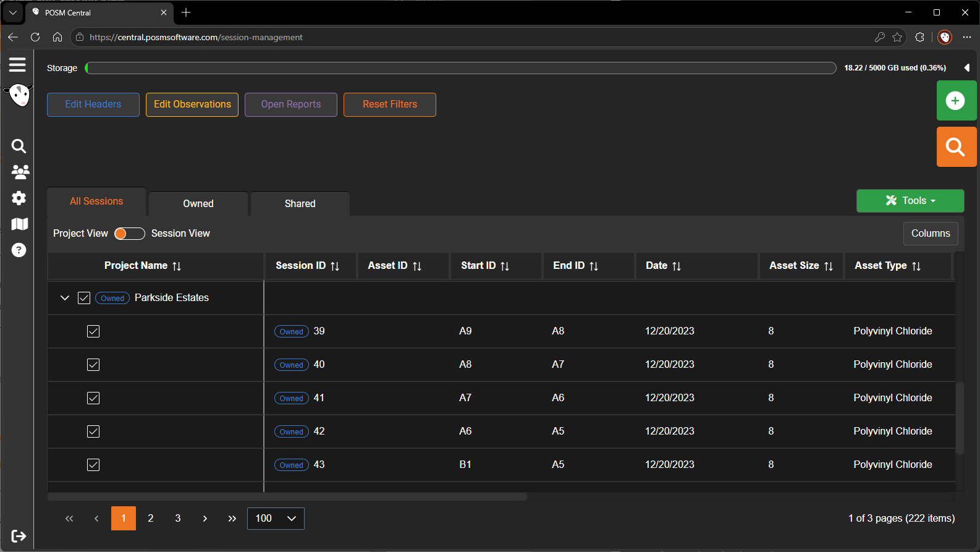This screenshot has height=552, width=980.
Task: Go to page 3
Action: pos(178,519)
